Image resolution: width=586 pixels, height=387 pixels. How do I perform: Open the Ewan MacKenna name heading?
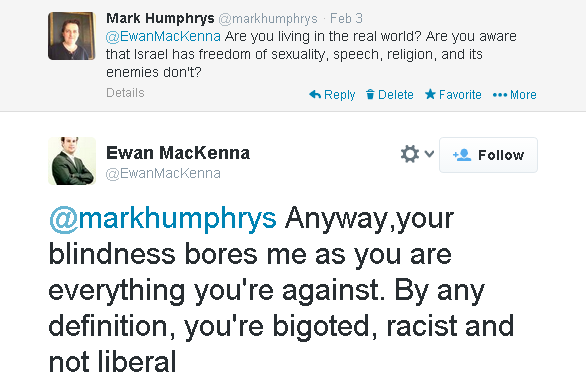tap(178, 153)
